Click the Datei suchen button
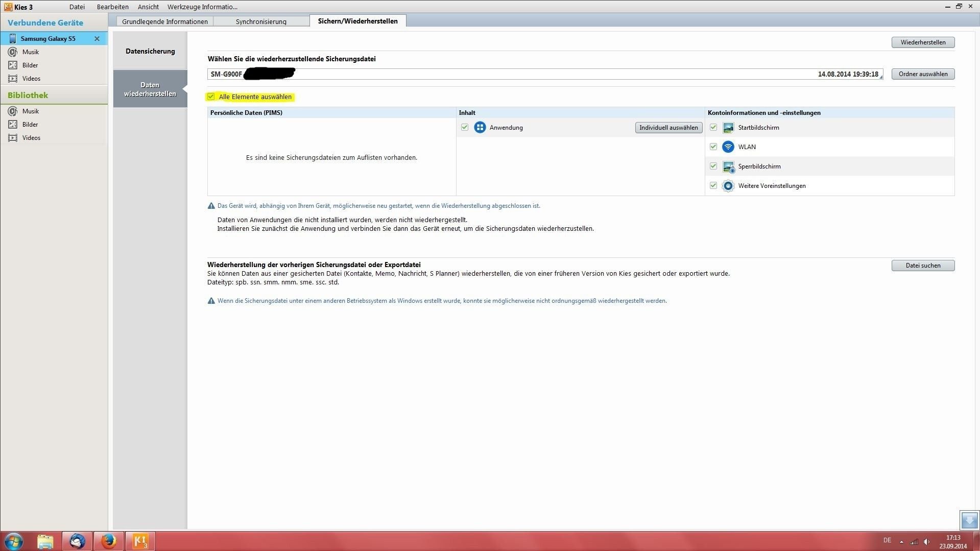Screen dimensions: 980x551 pyautogui.click(x=923, y=266)
